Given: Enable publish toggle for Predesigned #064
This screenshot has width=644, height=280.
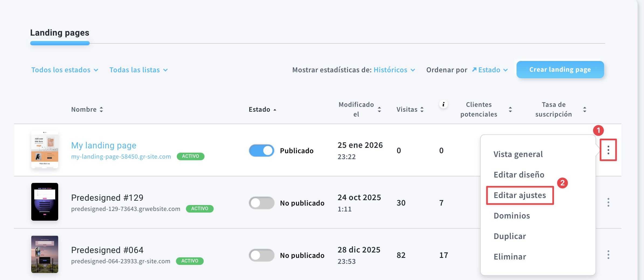Looking at the screenshot, I should pos(261,255).
